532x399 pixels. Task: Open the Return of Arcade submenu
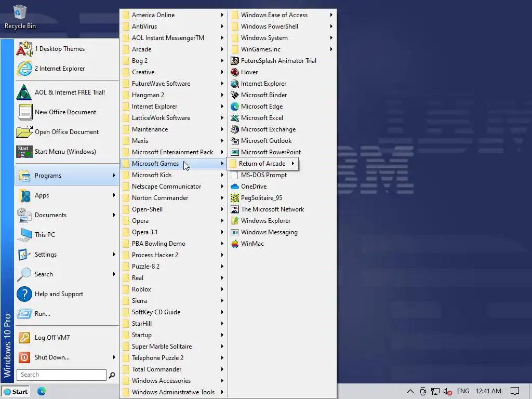click(262, 164)
